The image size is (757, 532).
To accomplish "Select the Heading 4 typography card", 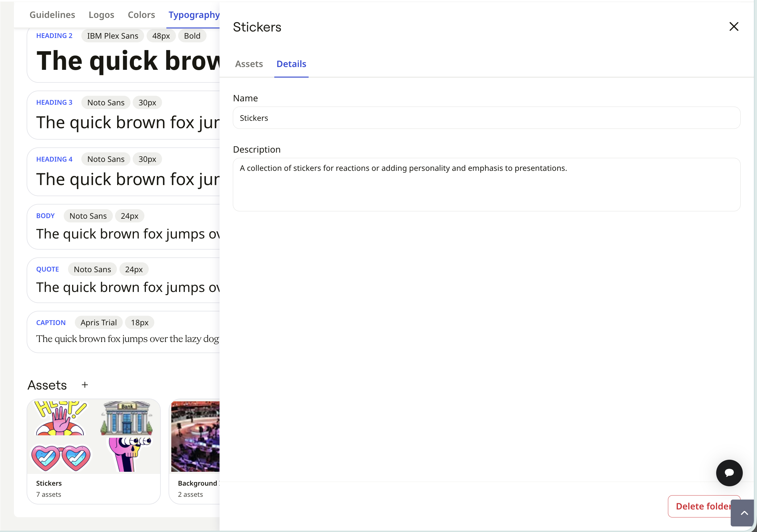I will [123, 172].
